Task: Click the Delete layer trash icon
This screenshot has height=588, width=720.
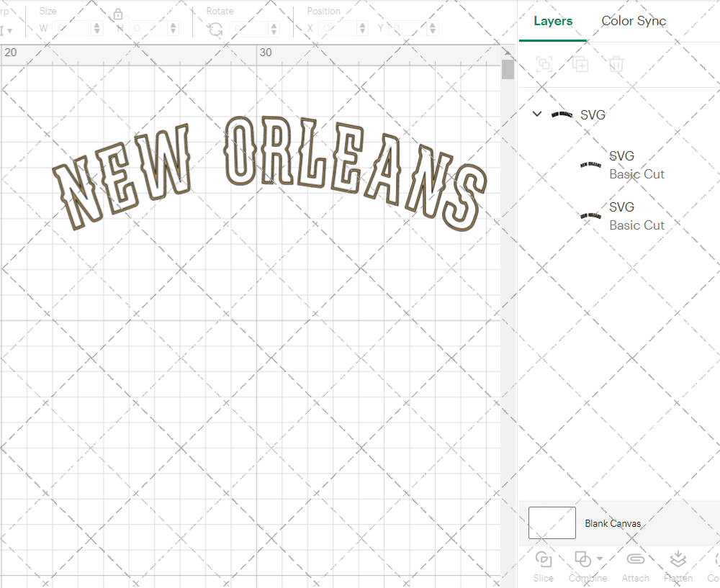Action: [x=616, y=64]
